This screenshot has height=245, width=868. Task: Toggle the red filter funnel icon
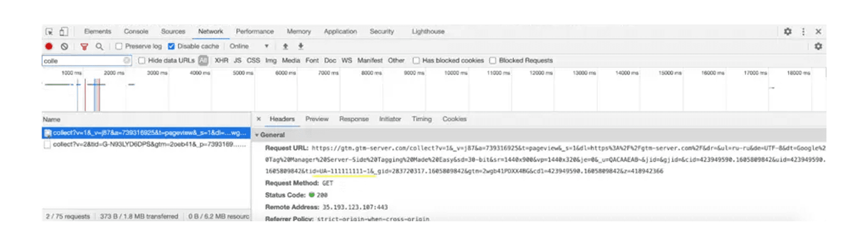coord(84,46)
